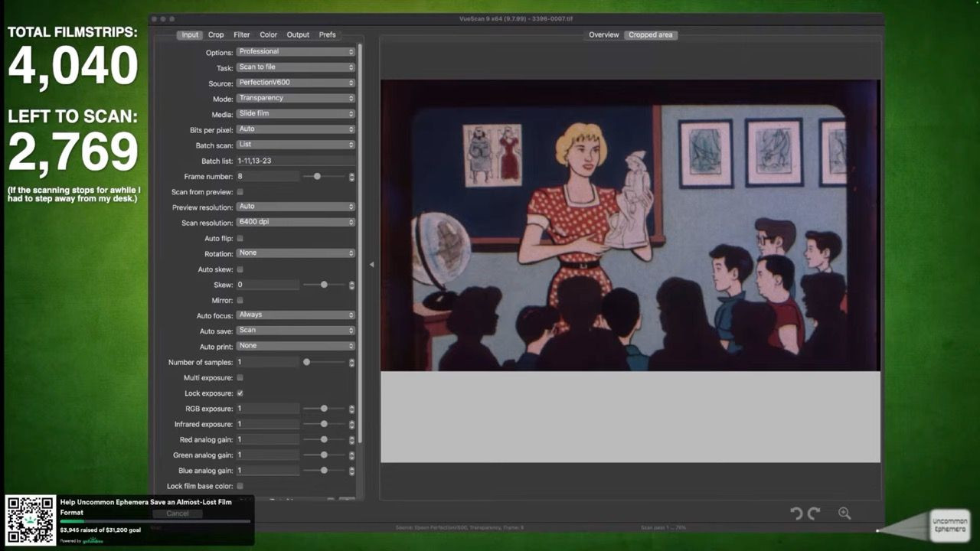Click the Green analog gain slider
Viewport: 980px width, 551px height.
(x=324, y=455)
